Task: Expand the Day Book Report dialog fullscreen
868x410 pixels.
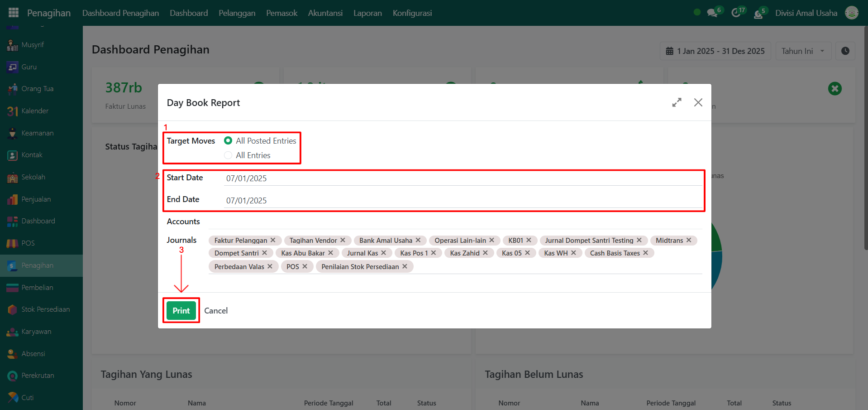Action: (x=677, y=103)
